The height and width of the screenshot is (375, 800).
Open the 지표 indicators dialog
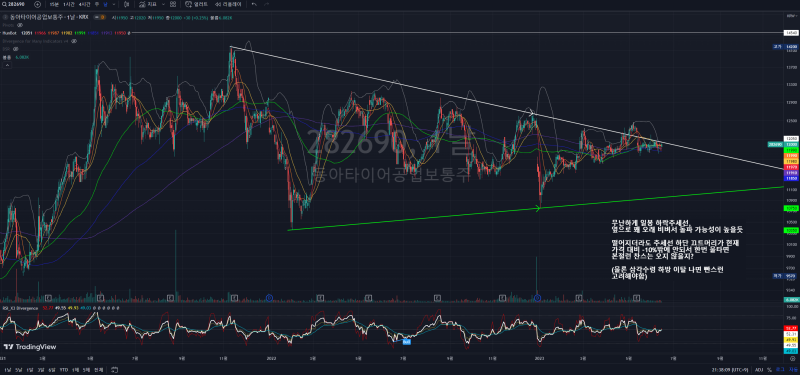point(148,4)
